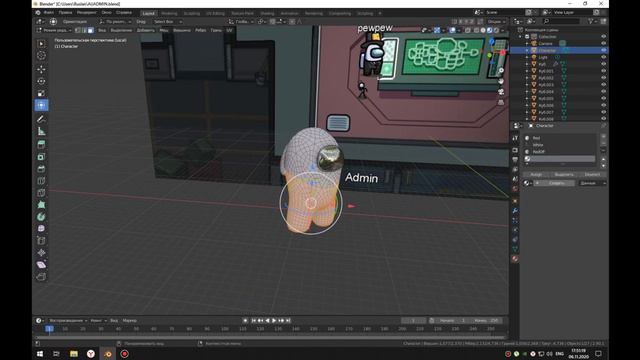
Task: Open the outliner filter dropdown
Action: click(x=592, y=21)
